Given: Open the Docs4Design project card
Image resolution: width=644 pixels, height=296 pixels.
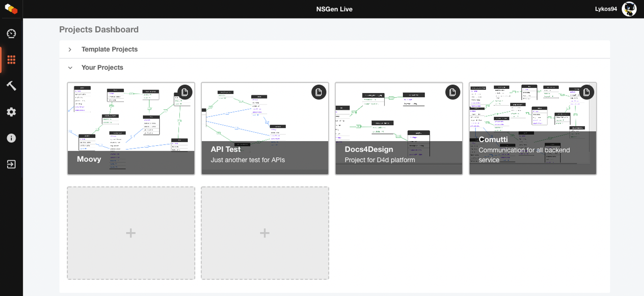Looking at the screenshot, I should [x=399, y=128].
